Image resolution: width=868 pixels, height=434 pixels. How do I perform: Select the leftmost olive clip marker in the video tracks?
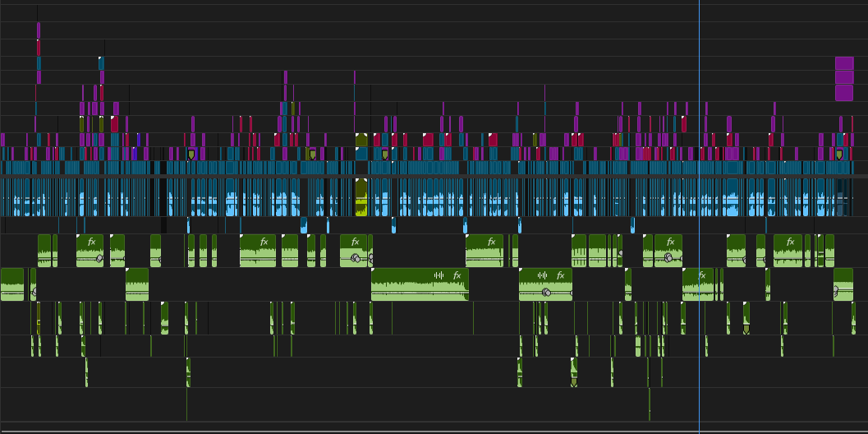click(191, 154)
